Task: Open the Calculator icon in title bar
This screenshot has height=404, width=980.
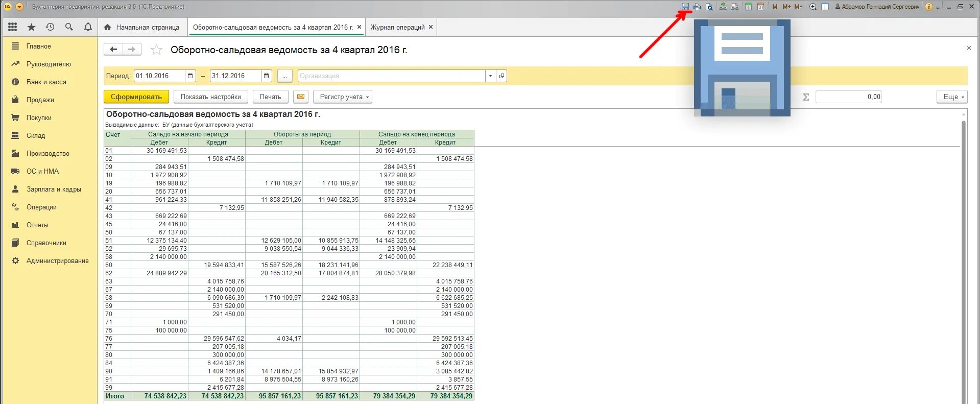Action: [x=748, y=7]
